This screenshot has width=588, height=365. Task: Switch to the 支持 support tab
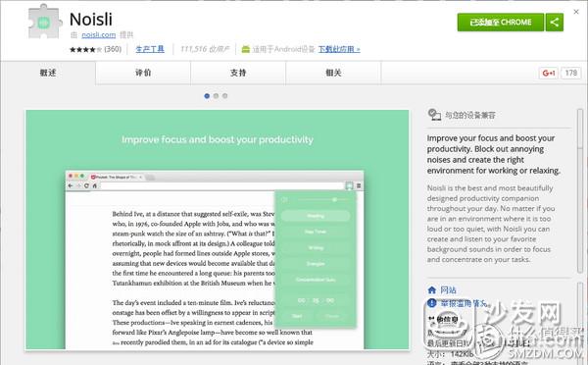click(238, 73)
